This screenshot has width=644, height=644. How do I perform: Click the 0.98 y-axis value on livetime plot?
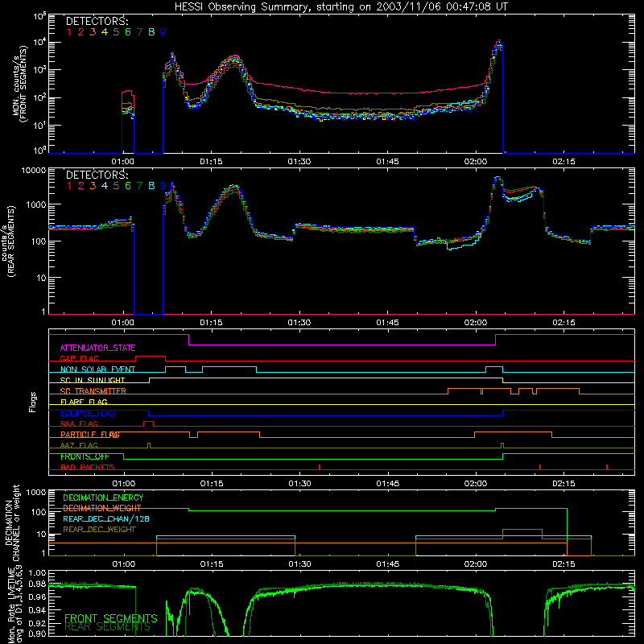(x=38, y=584)
